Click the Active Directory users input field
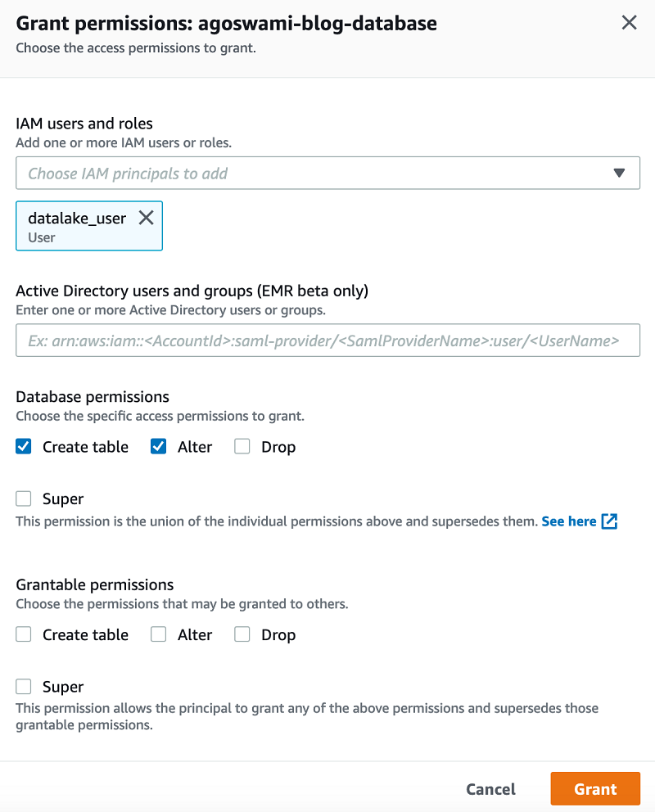 (x=327, y=341)
